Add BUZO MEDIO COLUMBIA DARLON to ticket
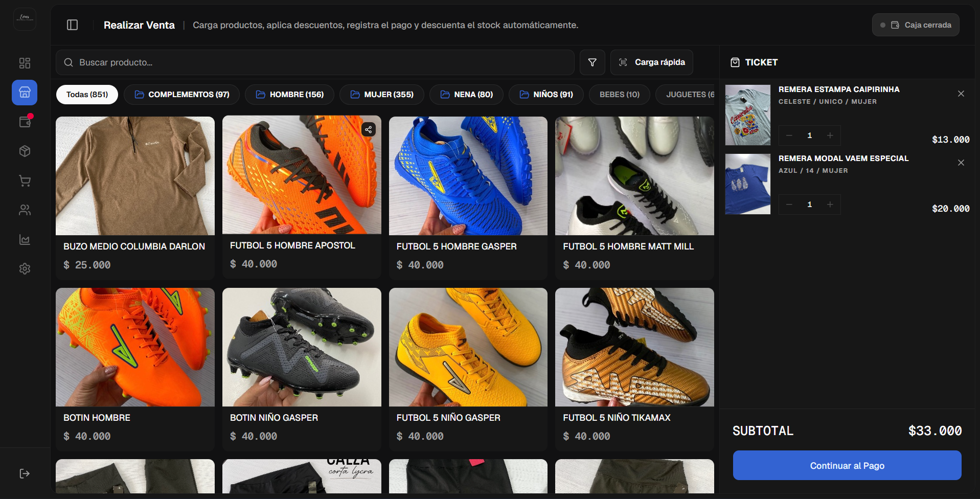This screenshot has height=499, width=980. 135,198
